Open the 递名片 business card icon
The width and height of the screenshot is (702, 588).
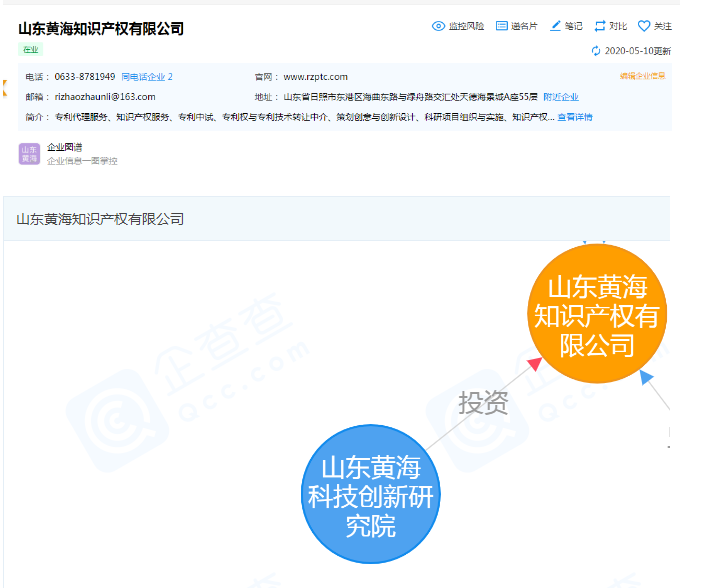coord(502,26)
